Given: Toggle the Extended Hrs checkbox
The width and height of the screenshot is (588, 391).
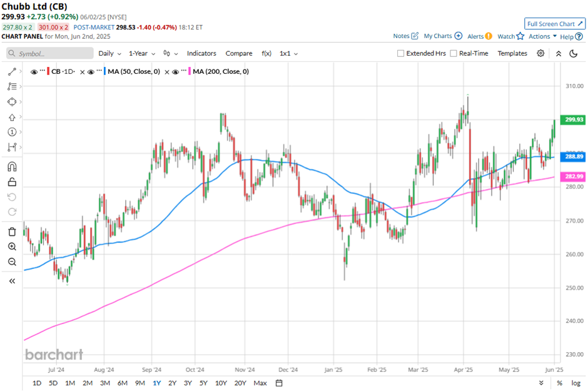Looking at the screenshot, I should (x=400, y=54).
